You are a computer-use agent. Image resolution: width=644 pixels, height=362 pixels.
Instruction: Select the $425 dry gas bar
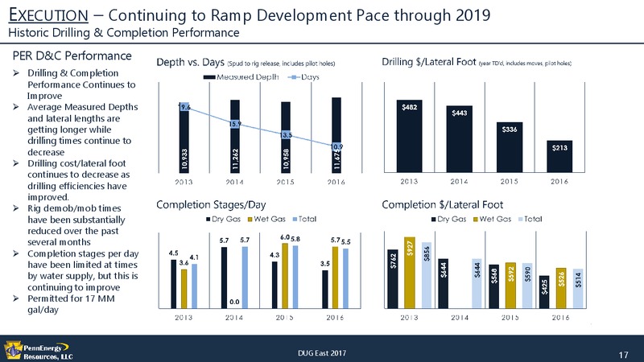click(544, 292)
